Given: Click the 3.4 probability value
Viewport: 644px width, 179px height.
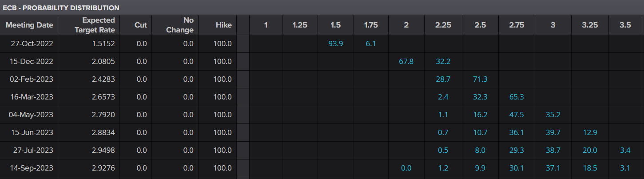Looking at the screenshot, I should (x=625, y=150).
